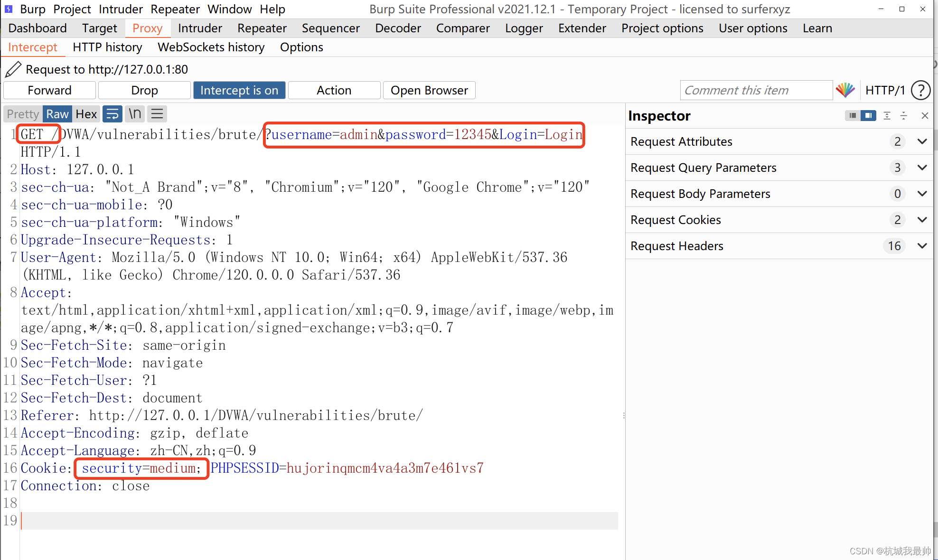Click Connection: close header line
This screenshot has height=560, width=938.
pos(85,485)
